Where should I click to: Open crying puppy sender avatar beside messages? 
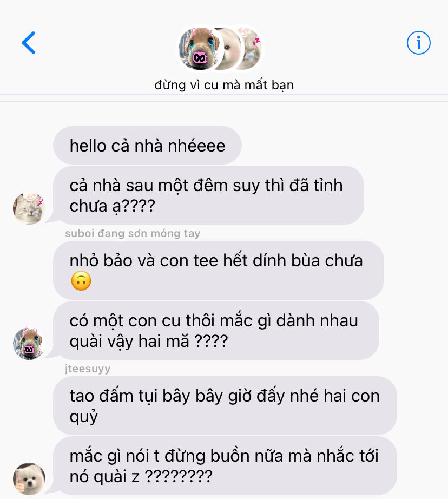29,343
